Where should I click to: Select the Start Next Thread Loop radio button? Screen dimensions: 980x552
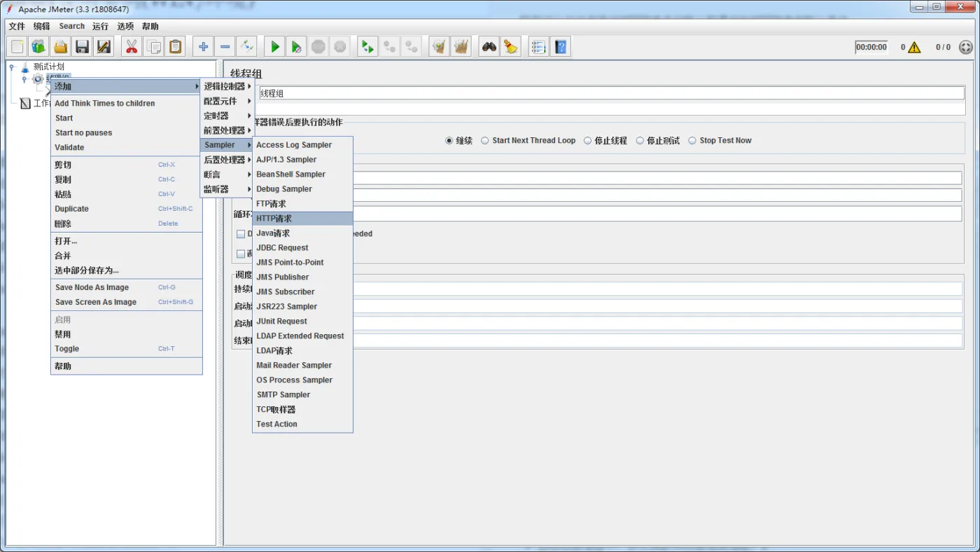coord(485,141)
